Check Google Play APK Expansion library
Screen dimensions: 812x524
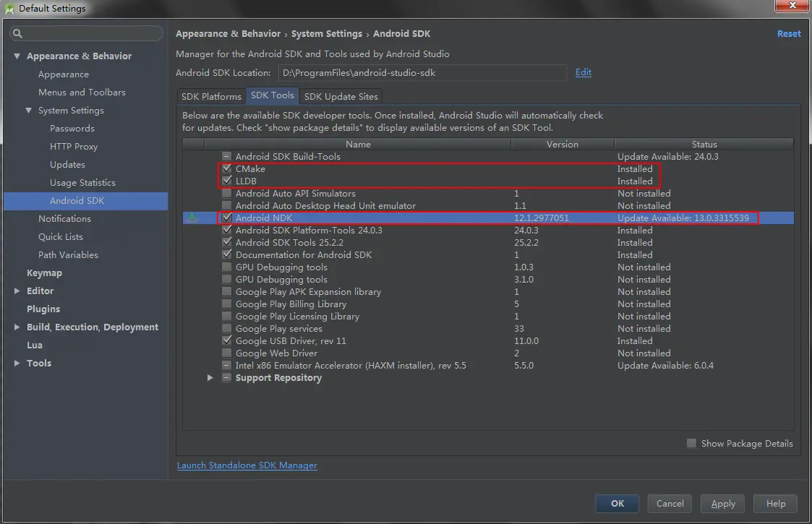(x=227, y=291)
